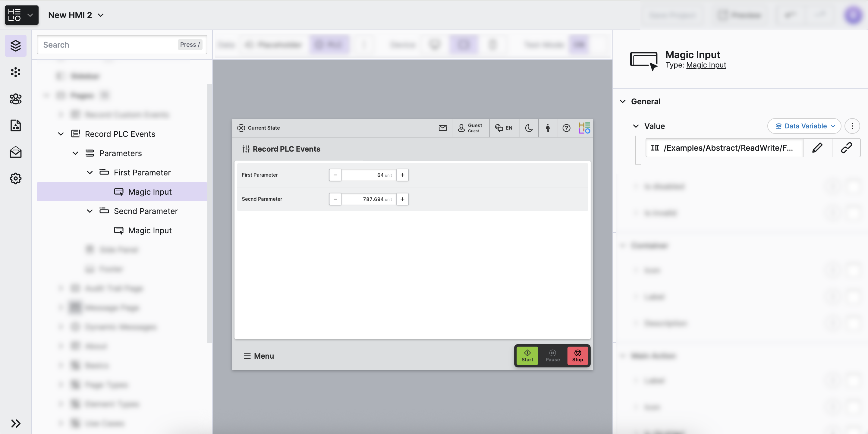Screen dimensions: 868x434
Task: Click the mail icon in HMI header
Action: (442, 128)
